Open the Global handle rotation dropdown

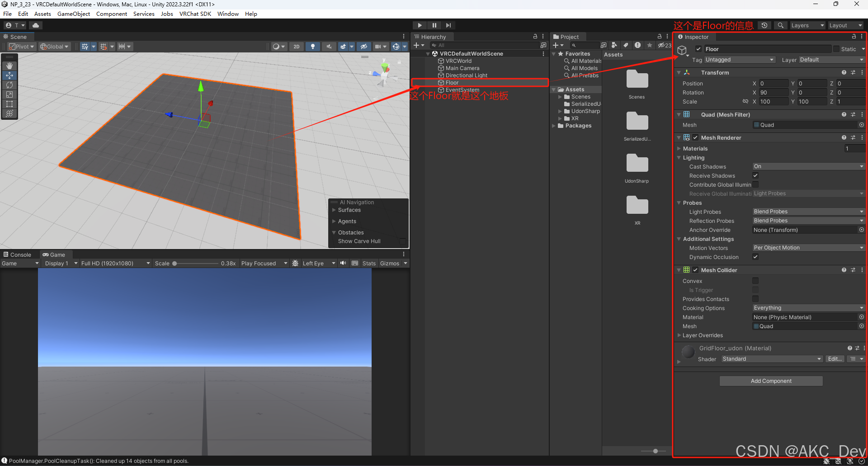click(x=54, y=47)
